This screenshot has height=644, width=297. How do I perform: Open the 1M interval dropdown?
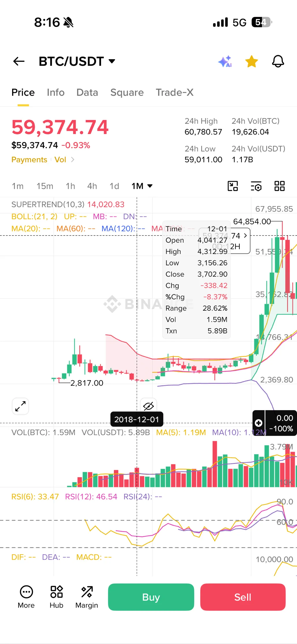click(142, 186)
